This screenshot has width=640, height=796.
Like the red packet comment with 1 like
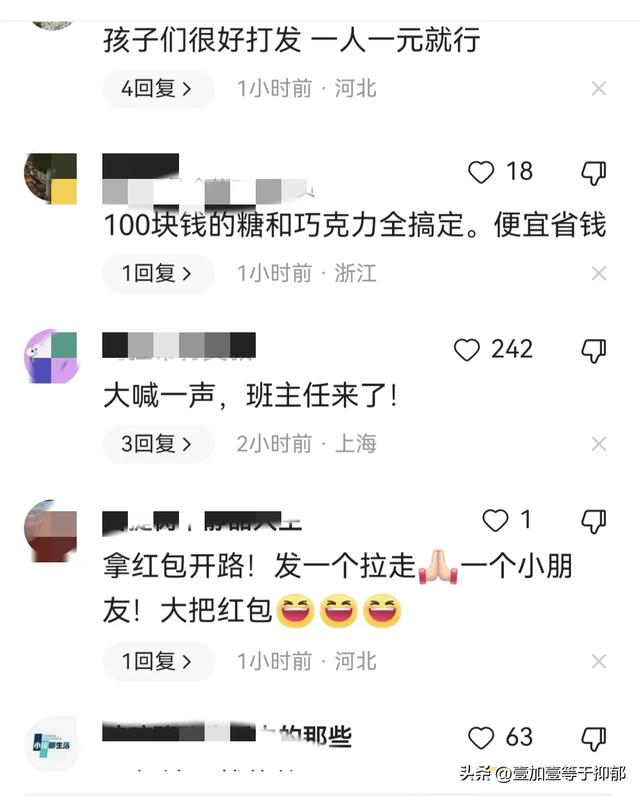[x=495, y=520]
